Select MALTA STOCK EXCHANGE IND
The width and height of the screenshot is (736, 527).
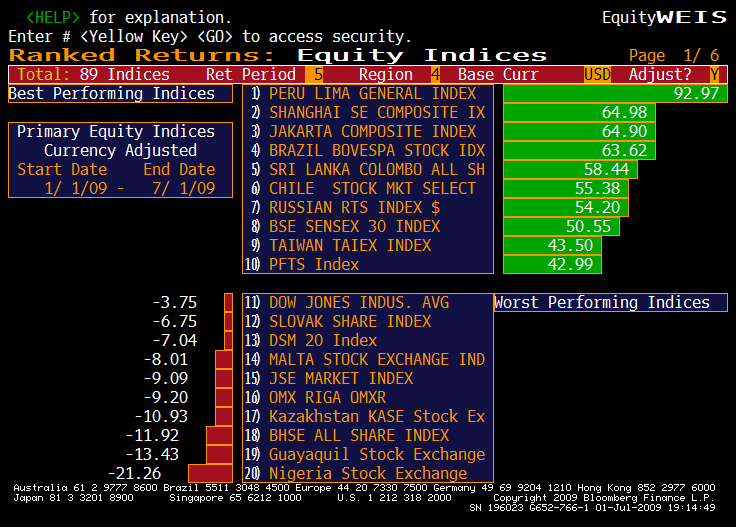368,359
